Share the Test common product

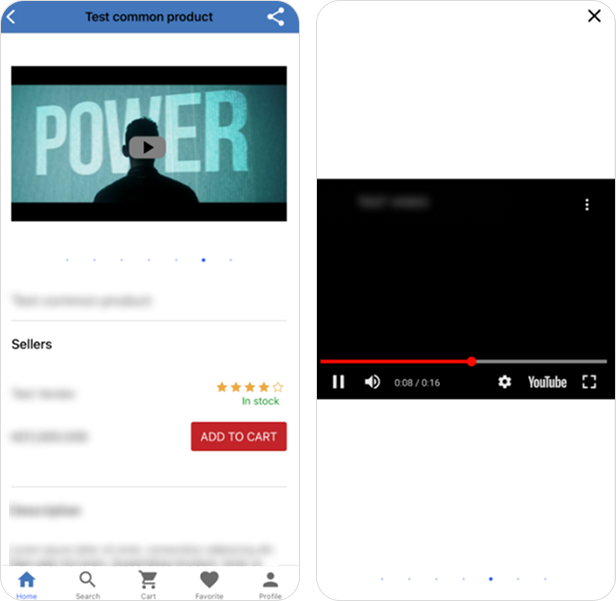pyautogui.click(x=276, y=17)
